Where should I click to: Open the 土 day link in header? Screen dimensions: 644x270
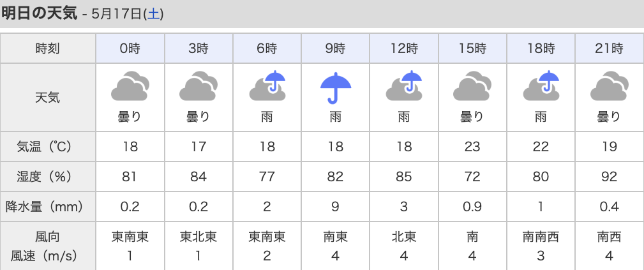tap(153, 15)
